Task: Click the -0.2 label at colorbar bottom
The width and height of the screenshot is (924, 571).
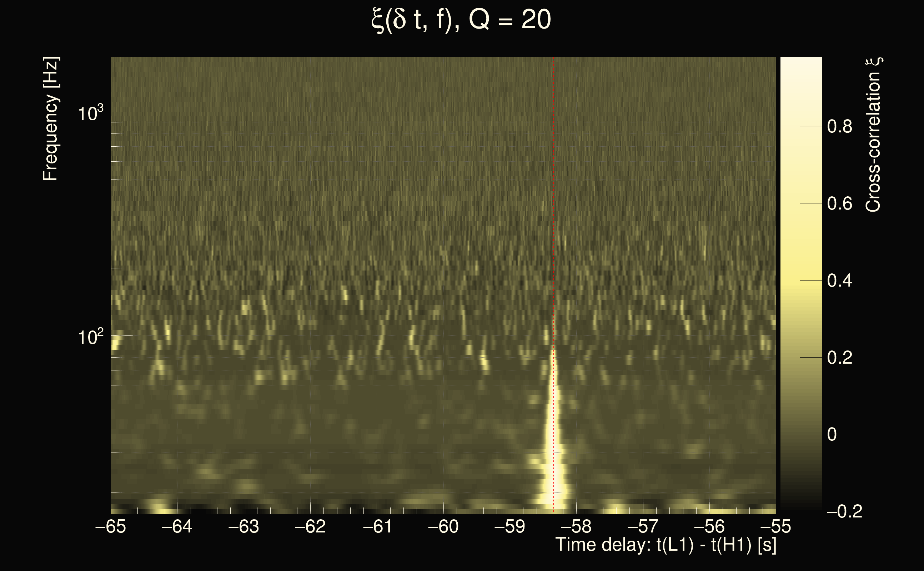Action: [x=845, y=512]
